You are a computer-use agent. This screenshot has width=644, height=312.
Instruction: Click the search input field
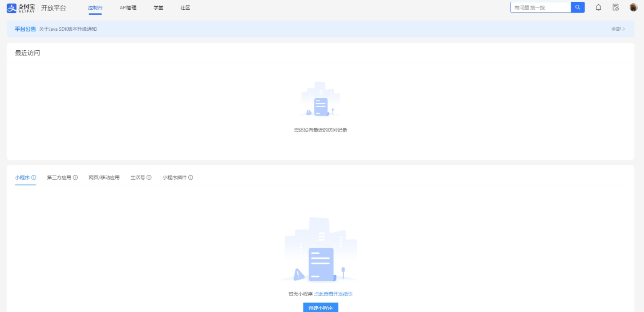tap(540, 8)
